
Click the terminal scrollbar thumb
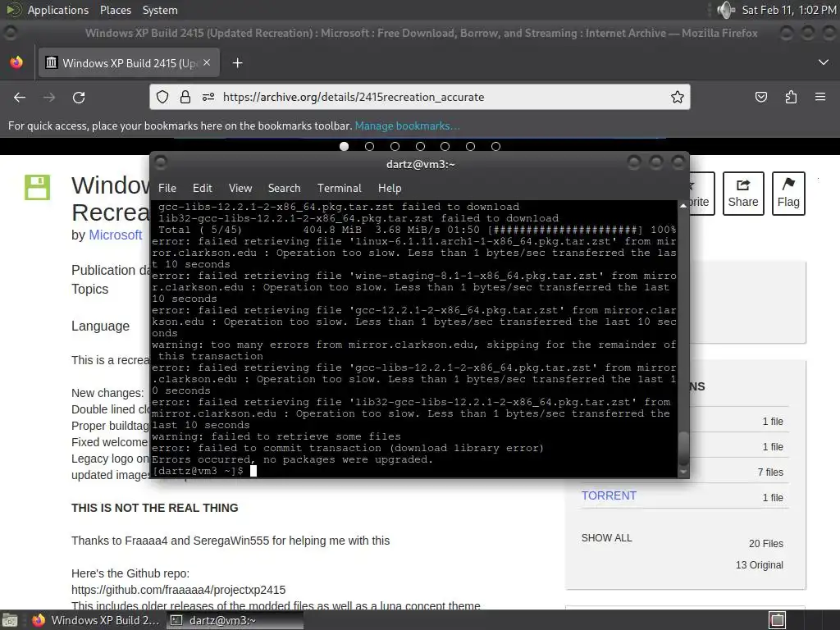pos(683,449)
